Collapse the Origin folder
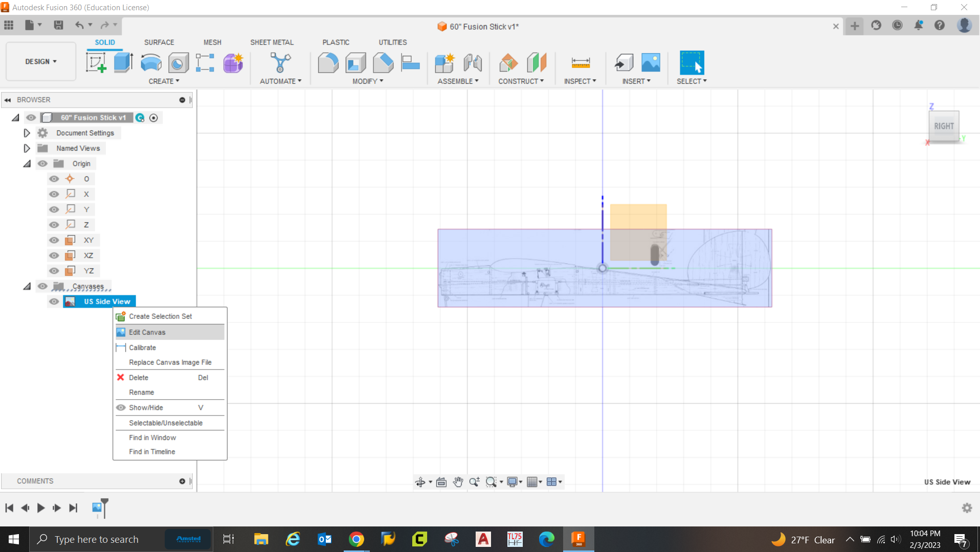Viewport: 980px width, 552px height. 27,164
